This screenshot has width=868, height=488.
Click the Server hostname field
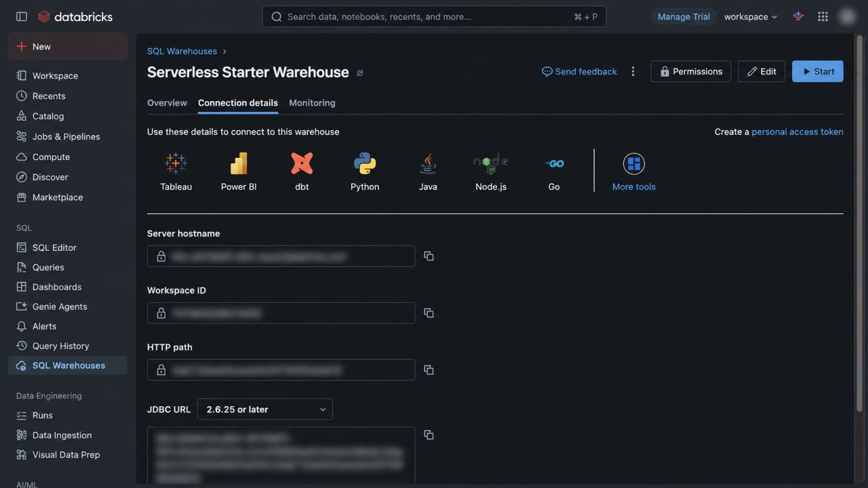pyautogui.click(x=281, y=256)
